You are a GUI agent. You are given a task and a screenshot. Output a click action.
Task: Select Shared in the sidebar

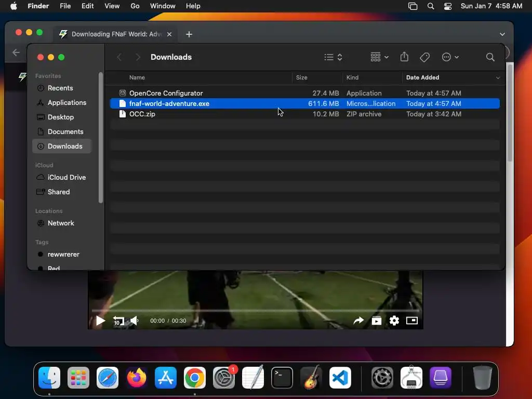click(x=62, y=192)
